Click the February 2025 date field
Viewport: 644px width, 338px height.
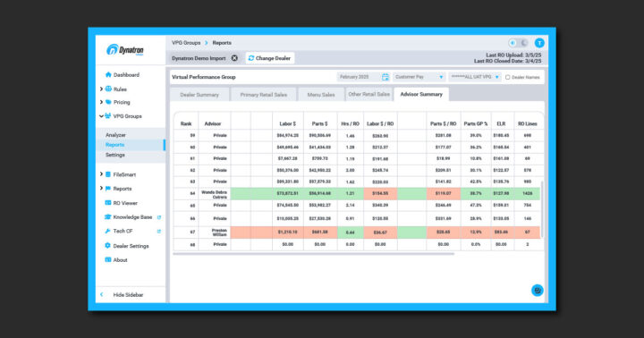(x=363, y=77)
